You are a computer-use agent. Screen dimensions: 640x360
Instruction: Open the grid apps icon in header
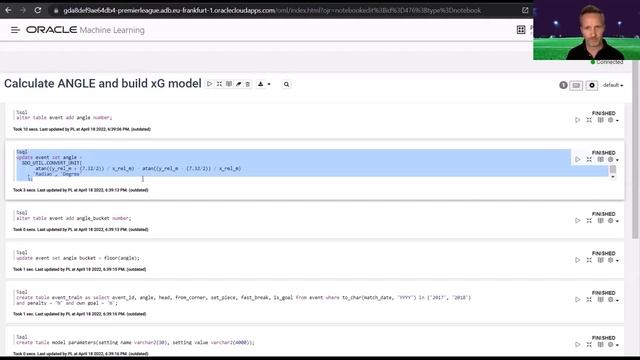coord(521,29)
